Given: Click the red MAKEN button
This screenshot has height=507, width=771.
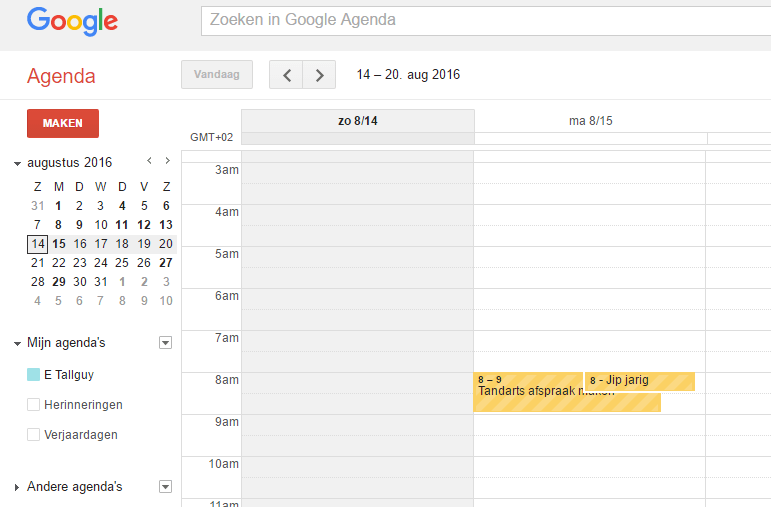Looking at the screenshot, I should pyautogui.click(x=62, y=123).
